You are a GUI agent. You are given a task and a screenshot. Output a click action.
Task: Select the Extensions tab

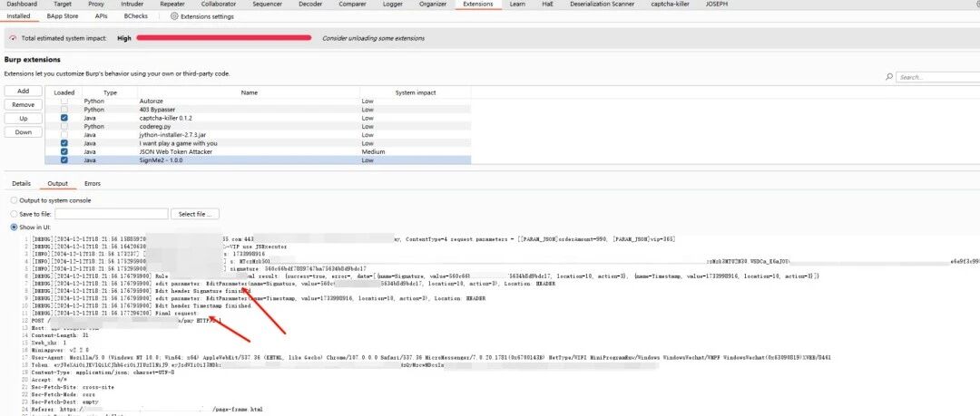pos(477,4)
